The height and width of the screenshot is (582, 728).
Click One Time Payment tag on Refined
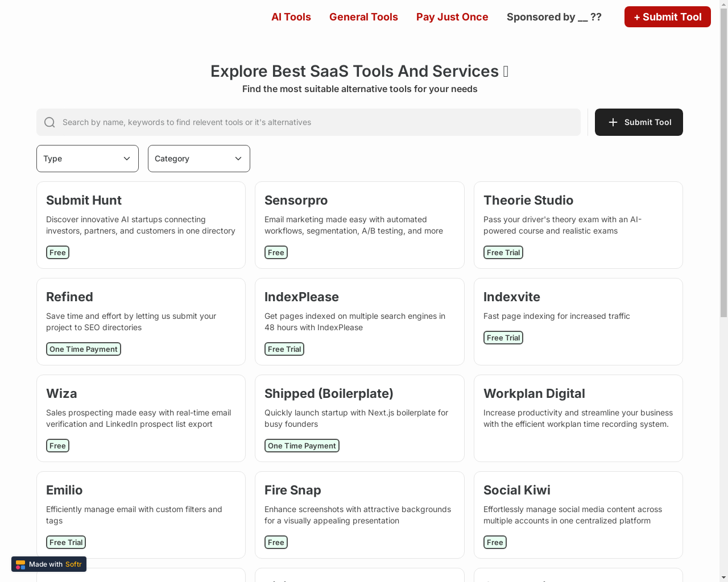tap(84, 349)
